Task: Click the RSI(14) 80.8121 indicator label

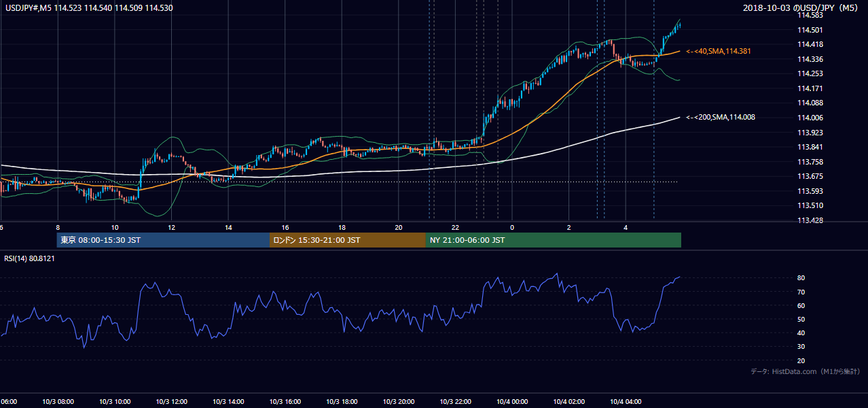Action: tap(29, 258)
